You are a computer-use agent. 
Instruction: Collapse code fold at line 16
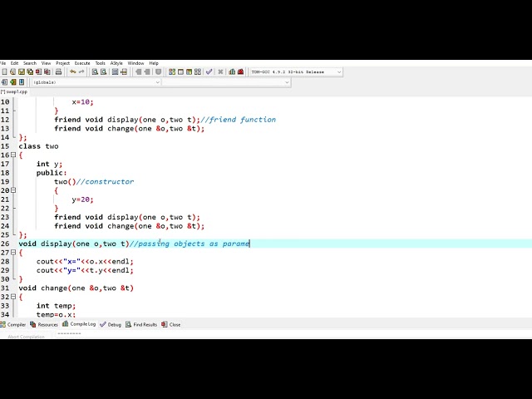pyautogui.click(x=13, y=155)
